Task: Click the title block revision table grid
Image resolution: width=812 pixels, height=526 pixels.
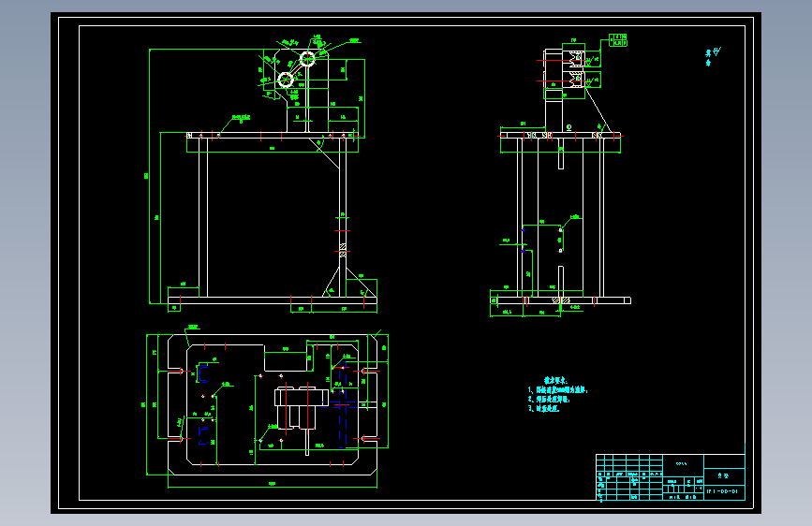Action: point(629,476)
